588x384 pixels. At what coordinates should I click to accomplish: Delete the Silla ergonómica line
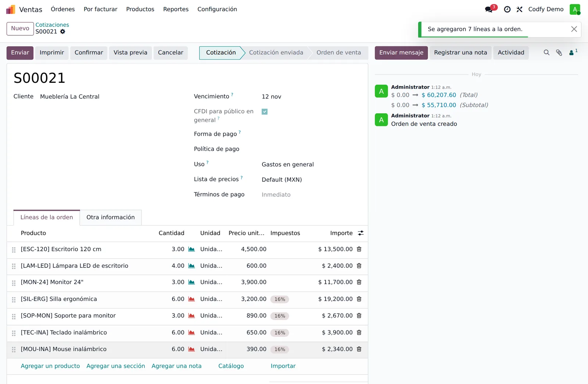pyautogui.click(x=359, y=299)
